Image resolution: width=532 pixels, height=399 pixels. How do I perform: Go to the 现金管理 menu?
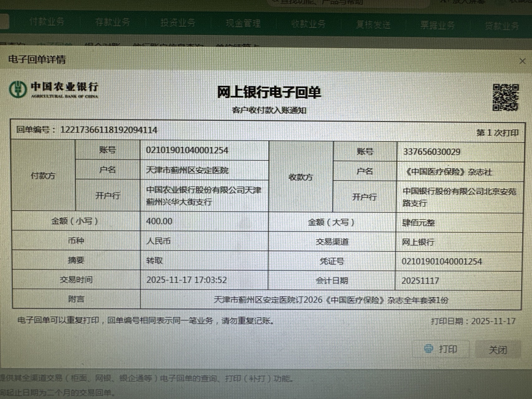coord(243,23)
